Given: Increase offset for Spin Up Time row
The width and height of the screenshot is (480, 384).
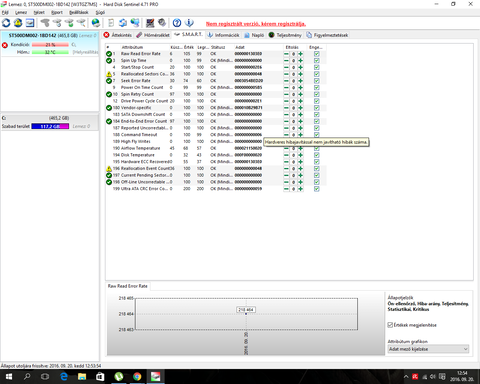Looking at the screenshot, I should (301, 61).
